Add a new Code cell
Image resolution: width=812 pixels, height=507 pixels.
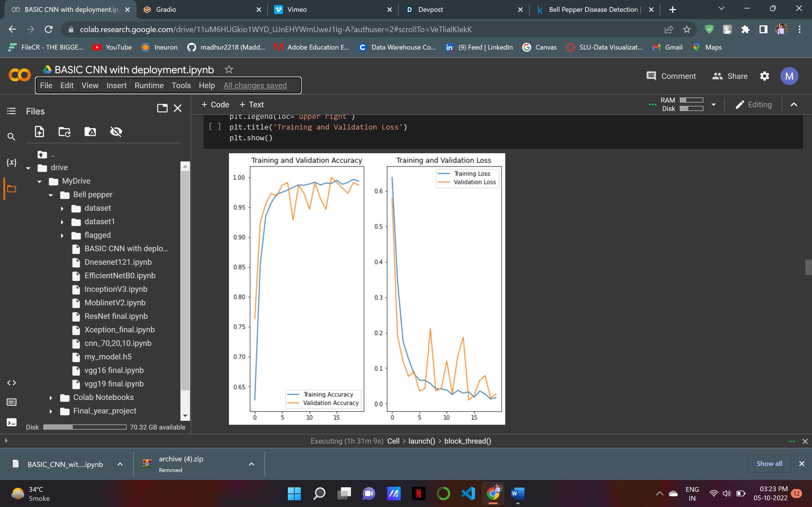point(215,104)
